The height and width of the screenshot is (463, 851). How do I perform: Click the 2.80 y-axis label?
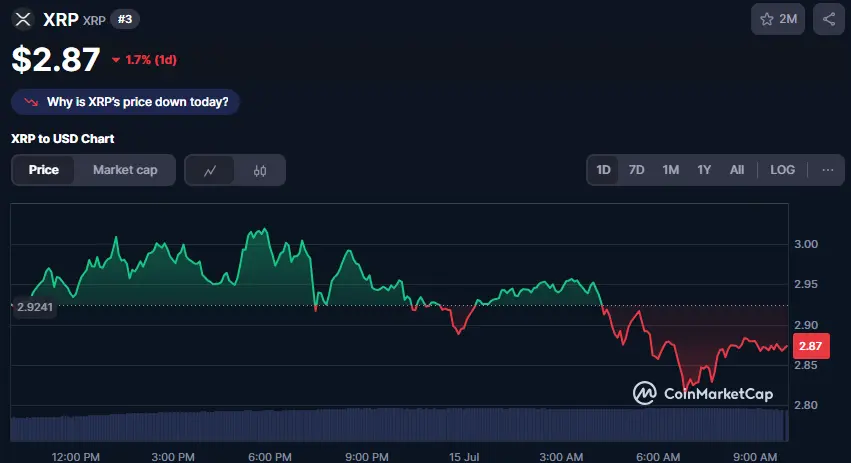point(806,405)
